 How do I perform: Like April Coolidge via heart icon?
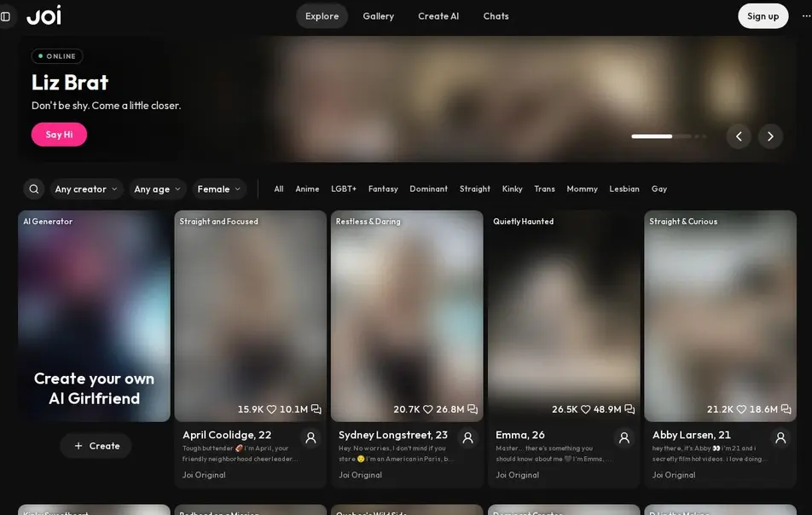271,409
